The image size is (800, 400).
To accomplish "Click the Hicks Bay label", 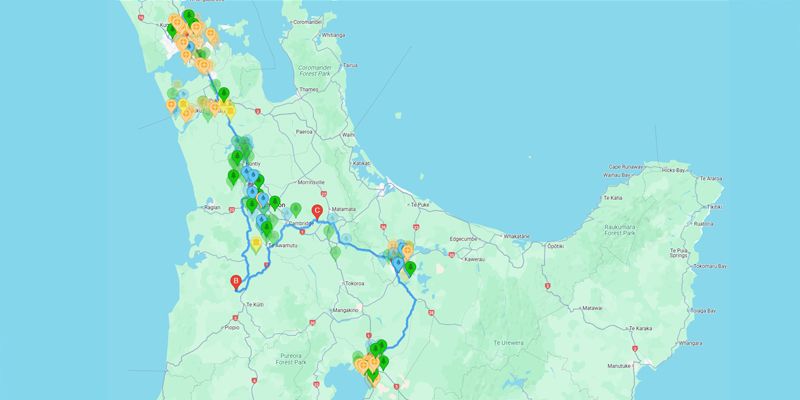I will tap(673, 168).
